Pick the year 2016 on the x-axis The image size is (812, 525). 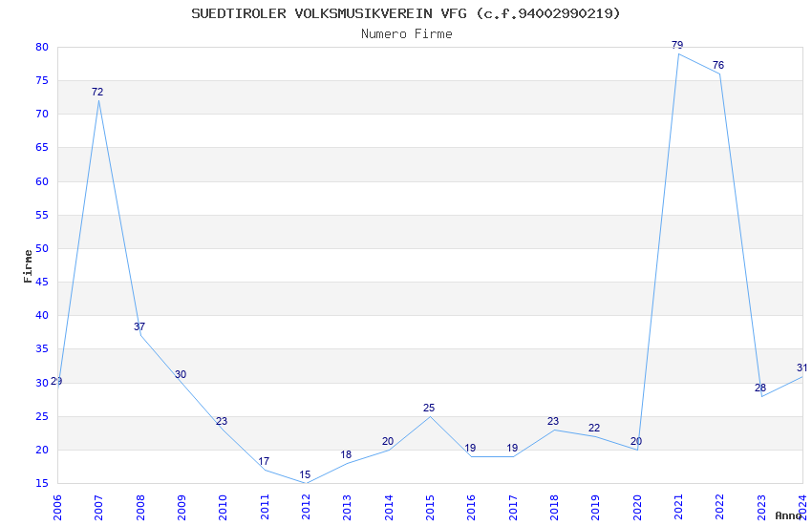click(x=471, y=508)
